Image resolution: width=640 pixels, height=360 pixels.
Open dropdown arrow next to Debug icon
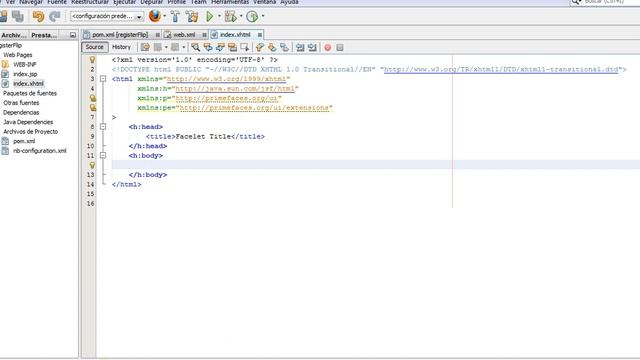pos(241,16)
